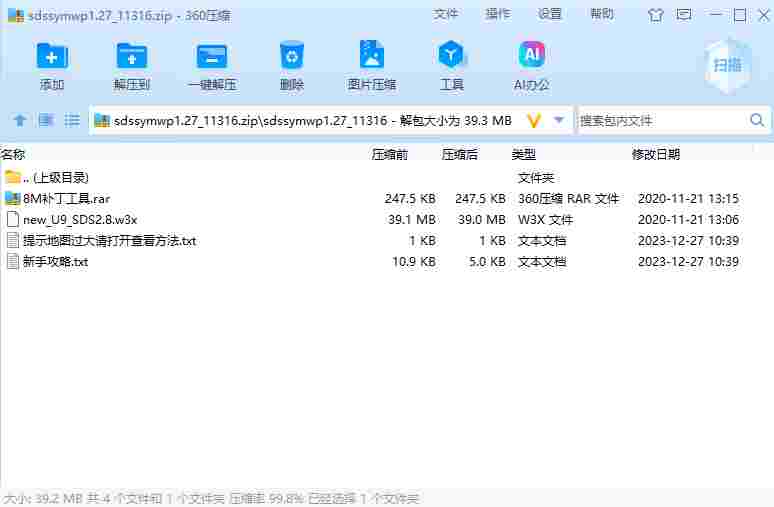Click the new_U9_SDS2.8.w3x blank file icon
This screenshot has width=774, height=507.
pos(13,219)
